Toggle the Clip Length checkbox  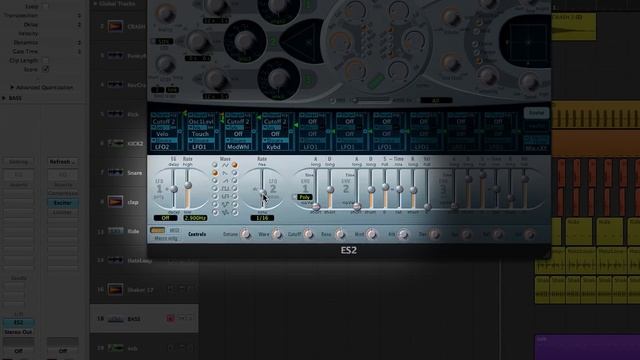pyautogui.click(x=46, y=60)
